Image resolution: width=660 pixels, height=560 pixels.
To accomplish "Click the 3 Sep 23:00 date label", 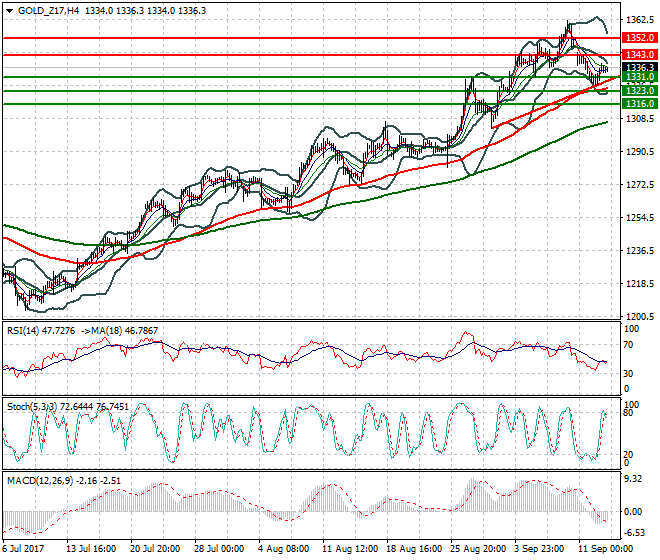I will [x=539, y=549].
